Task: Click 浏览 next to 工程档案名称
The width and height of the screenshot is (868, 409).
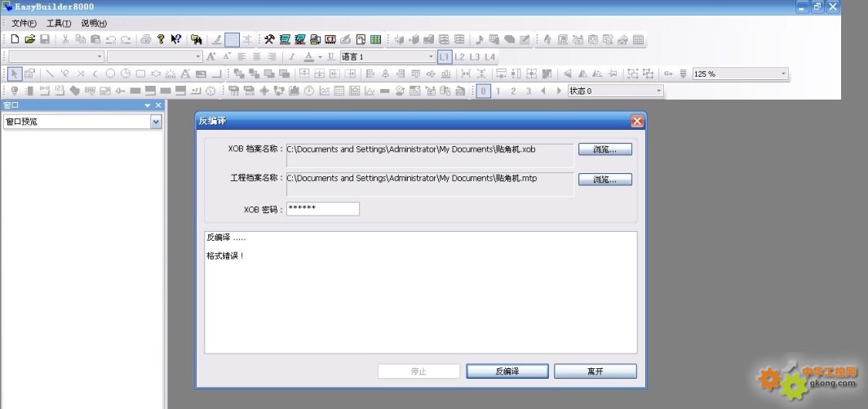Action: click(605, 180)
